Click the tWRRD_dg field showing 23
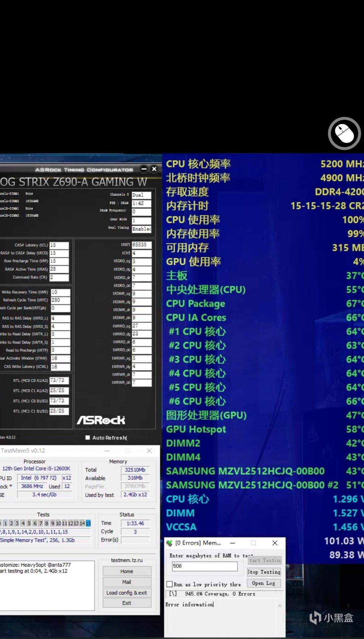Screen dimensions: 364x639 click(x=142, y=334)
